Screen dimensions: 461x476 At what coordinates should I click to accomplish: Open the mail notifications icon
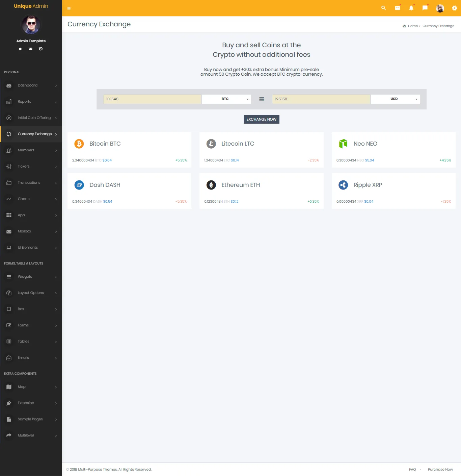click(x=397, y=8)
